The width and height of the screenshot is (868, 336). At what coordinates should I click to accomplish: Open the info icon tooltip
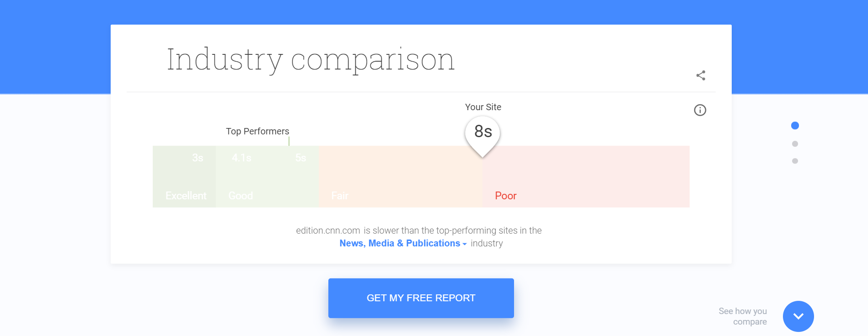(x=700, y=110)
